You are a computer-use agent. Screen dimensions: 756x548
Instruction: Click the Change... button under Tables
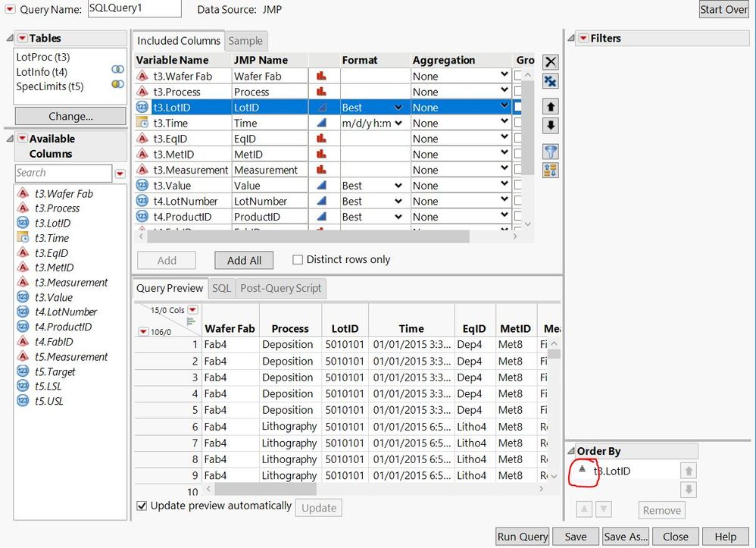70,116
